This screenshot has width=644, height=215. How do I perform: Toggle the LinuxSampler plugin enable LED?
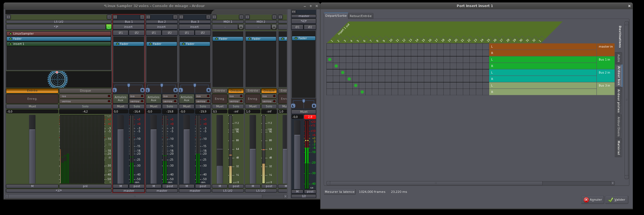11,34
